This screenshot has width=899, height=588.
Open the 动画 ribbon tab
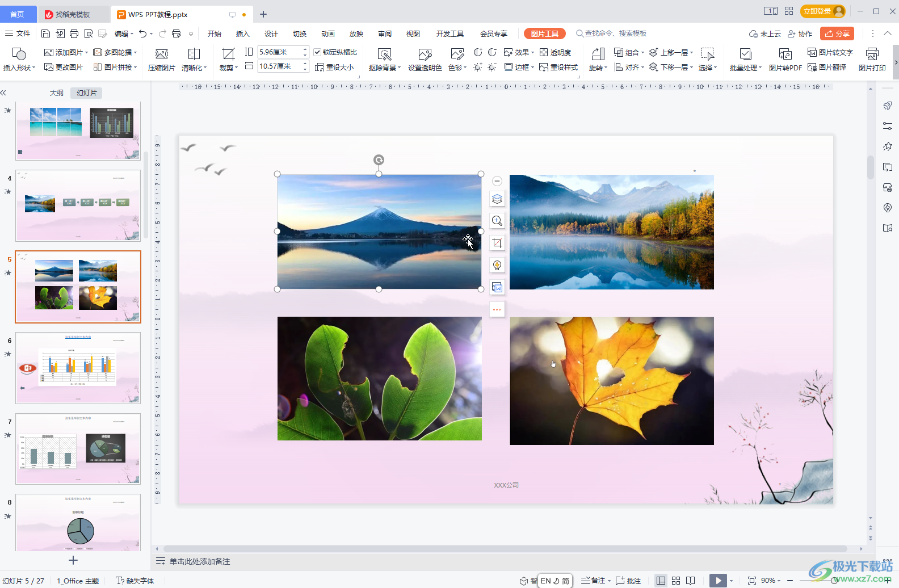pyautogui.click(x=328, y=33)
